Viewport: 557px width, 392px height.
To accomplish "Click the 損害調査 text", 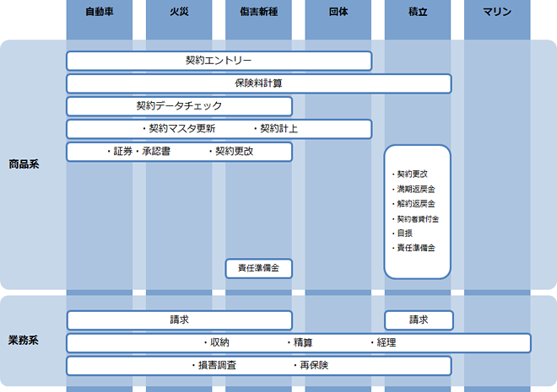I will point(217,365).
